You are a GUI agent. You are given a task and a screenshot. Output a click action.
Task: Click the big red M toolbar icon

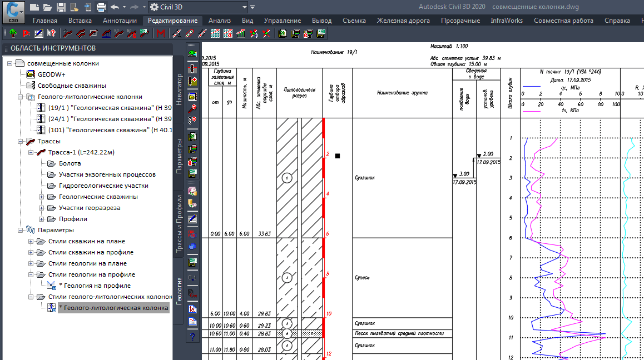(x=161, y=34)
